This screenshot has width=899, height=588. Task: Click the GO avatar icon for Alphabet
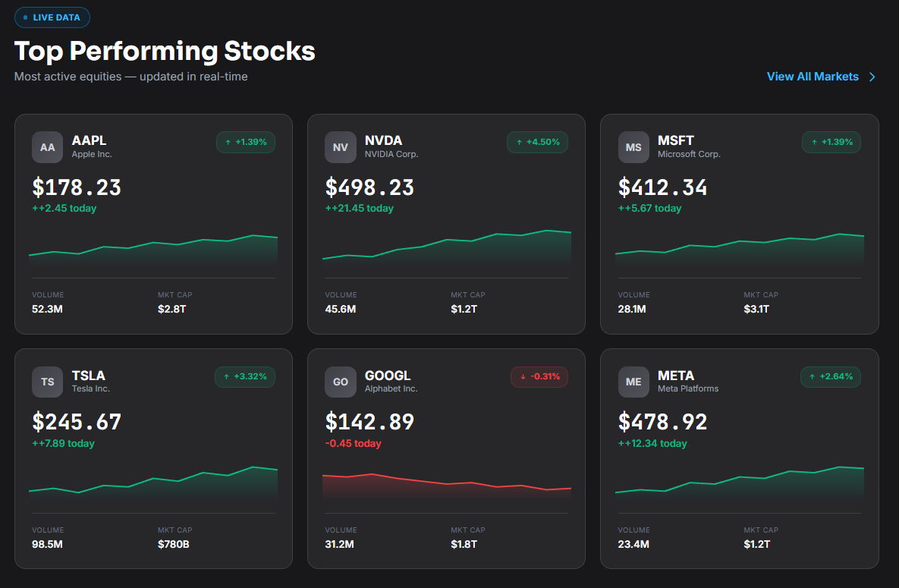(341, 382)
